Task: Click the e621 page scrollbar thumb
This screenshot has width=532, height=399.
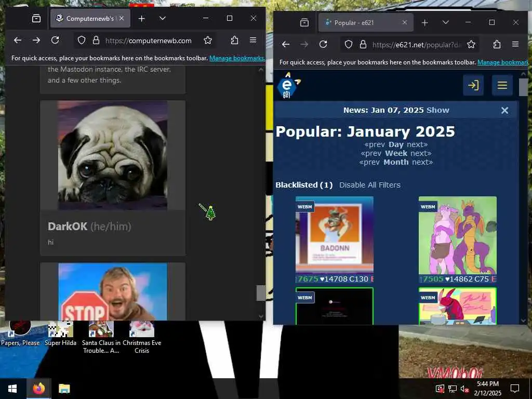Action: coord(523,87)
